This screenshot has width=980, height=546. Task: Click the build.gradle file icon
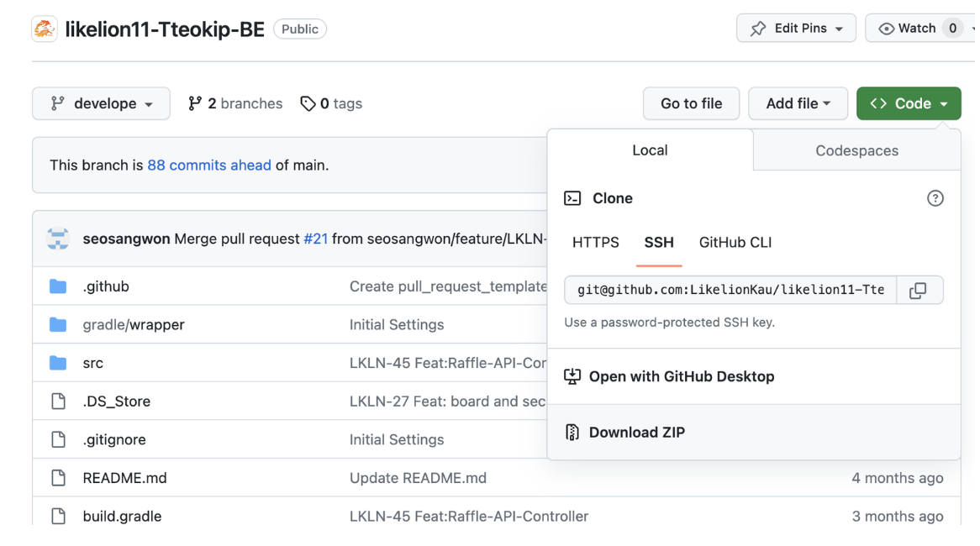pos(58,516)
